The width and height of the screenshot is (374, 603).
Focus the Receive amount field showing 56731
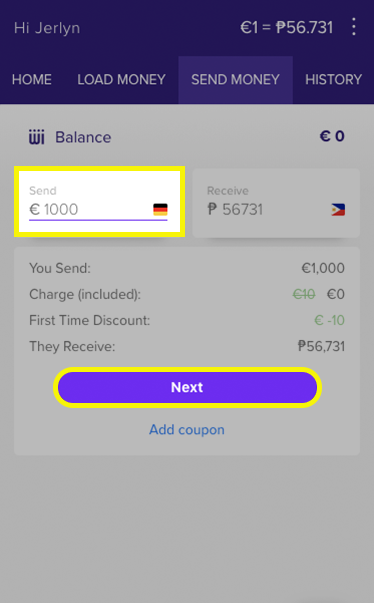276,202
